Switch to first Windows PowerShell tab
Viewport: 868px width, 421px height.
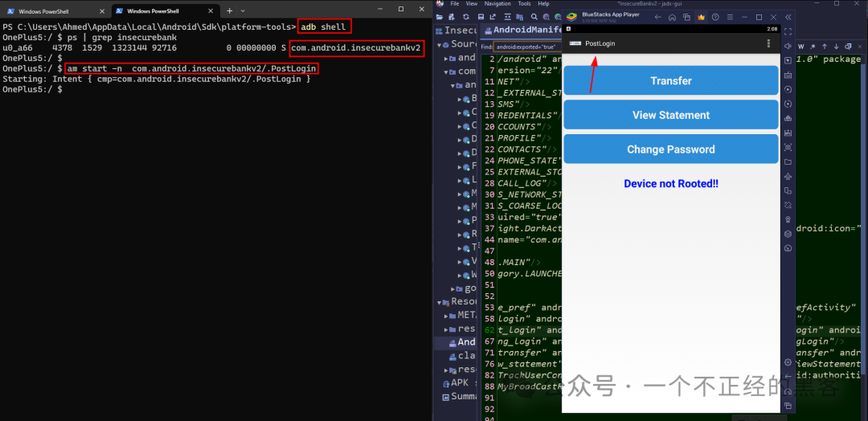(x=55, y=11)
